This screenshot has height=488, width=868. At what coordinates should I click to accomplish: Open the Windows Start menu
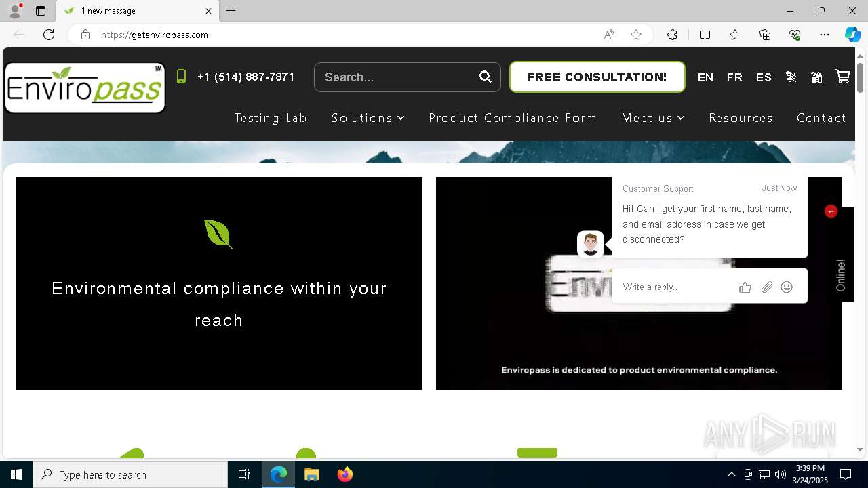16,474
